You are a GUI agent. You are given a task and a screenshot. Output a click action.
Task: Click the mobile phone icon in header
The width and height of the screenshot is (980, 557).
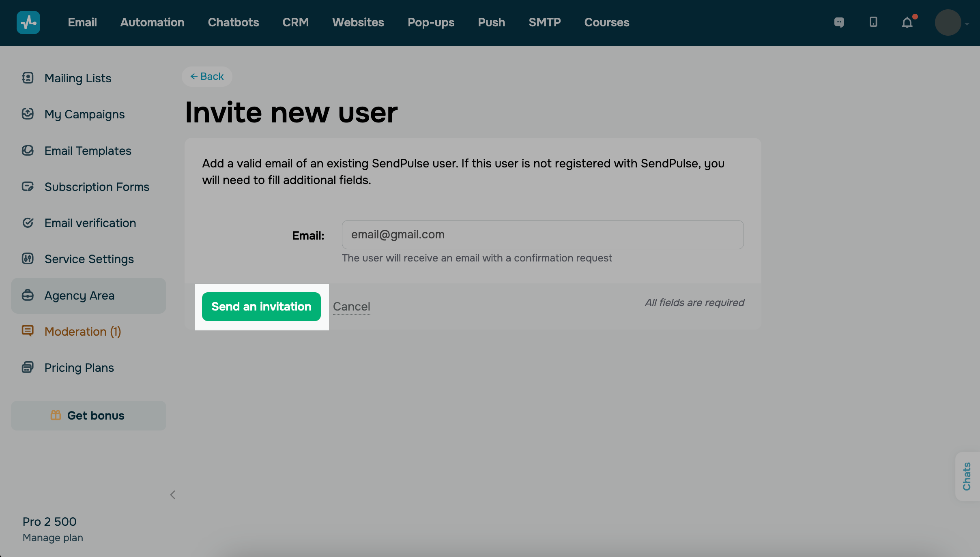coord(873,22)
